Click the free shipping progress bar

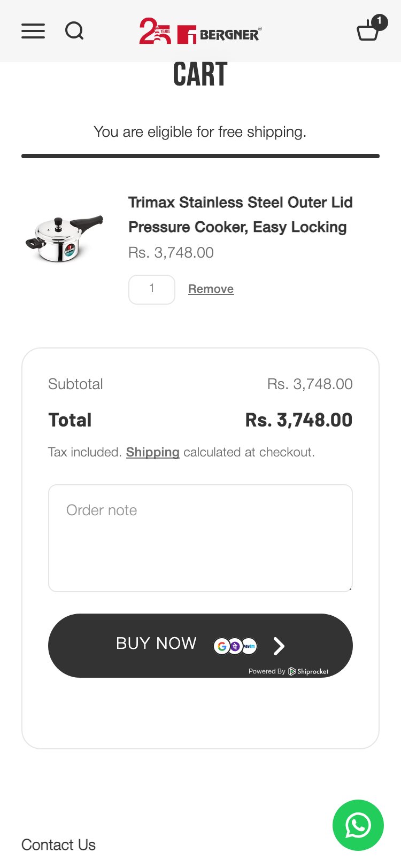(200, 156)
